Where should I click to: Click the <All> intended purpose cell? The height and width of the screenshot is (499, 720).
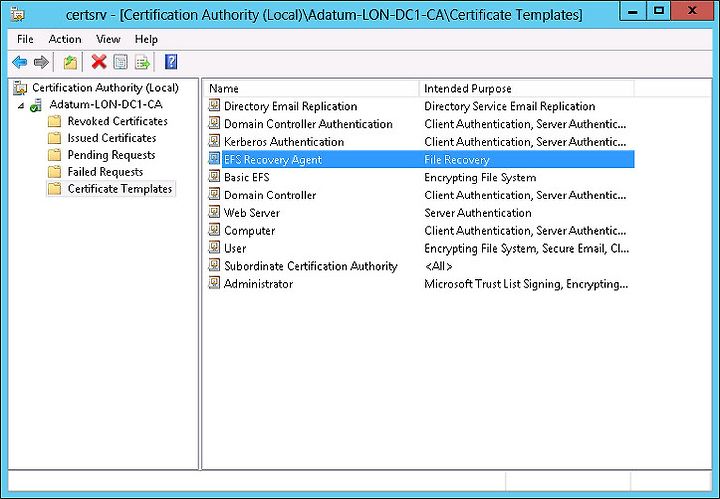[x=439, y=266]
